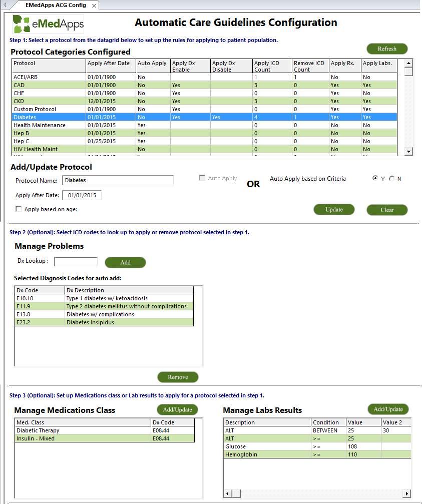Viewport: 422px width, 504px height.
Task: Click the Apply After Date column header
Action: (x=111, y=66)
